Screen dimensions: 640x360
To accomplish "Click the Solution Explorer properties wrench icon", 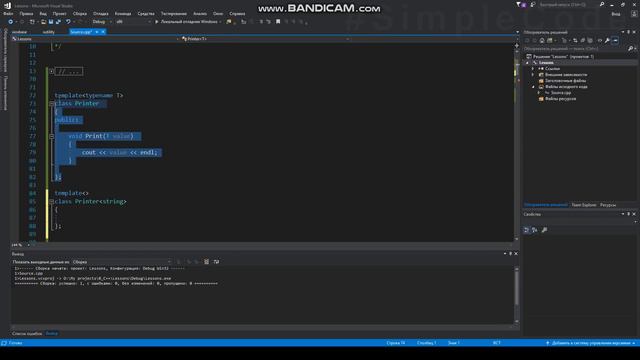I will point(607,41).
